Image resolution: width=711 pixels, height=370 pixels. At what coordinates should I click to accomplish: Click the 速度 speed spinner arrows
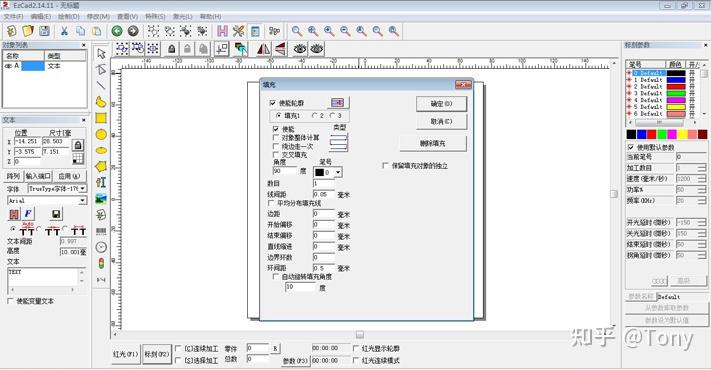[702, 179]
